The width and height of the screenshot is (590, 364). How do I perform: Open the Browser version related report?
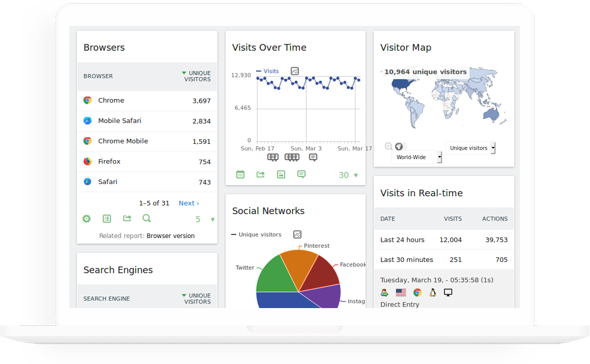(170, 236)
